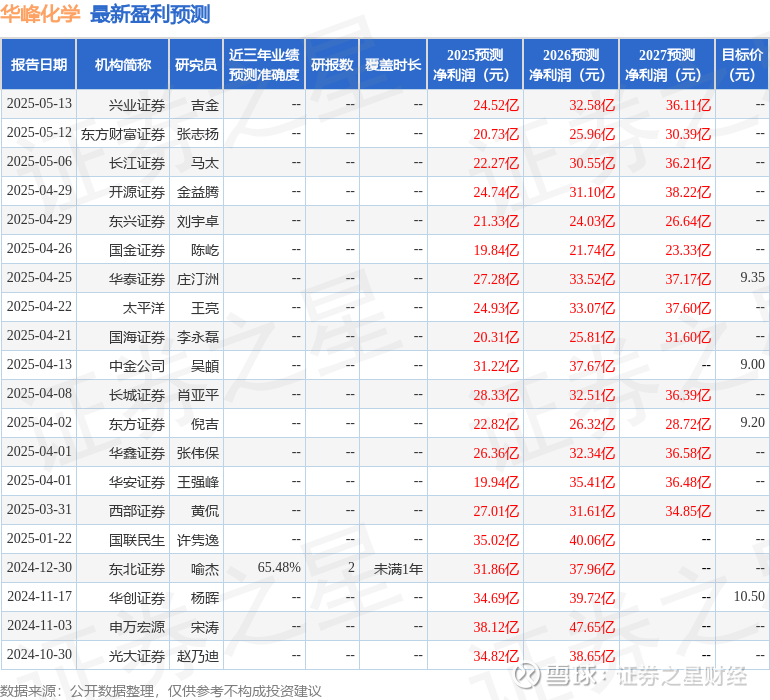
Task: Click the 2025预测净利润 column header
Action: click(x=475, y=64)
